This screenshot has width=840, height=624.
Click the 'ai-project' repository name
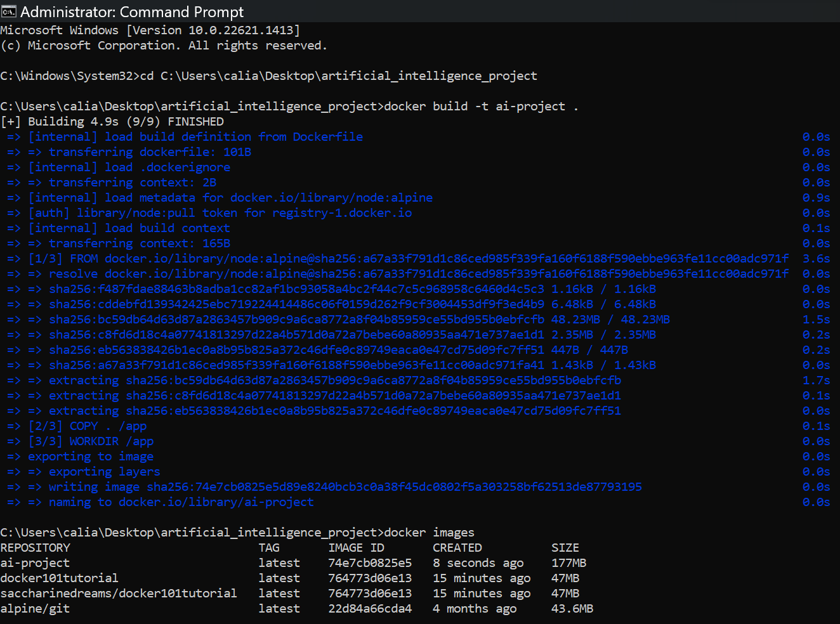point(36,563)
